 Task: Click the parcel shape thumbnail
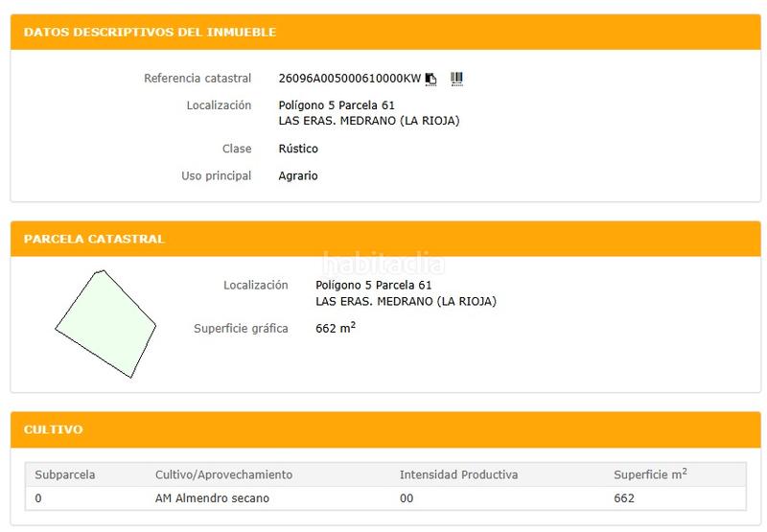(x=105, y=324)
